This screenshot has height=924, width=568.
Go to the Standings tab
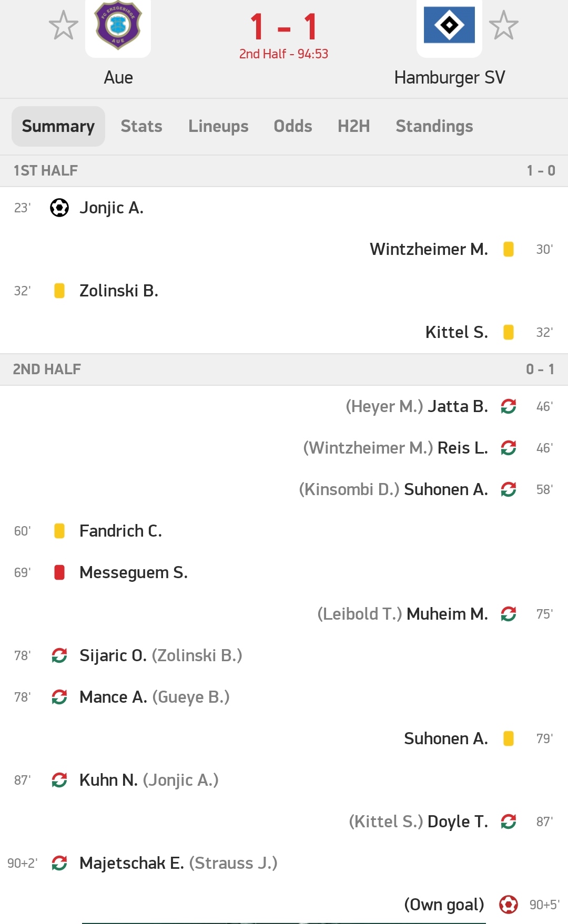(434, 126)
